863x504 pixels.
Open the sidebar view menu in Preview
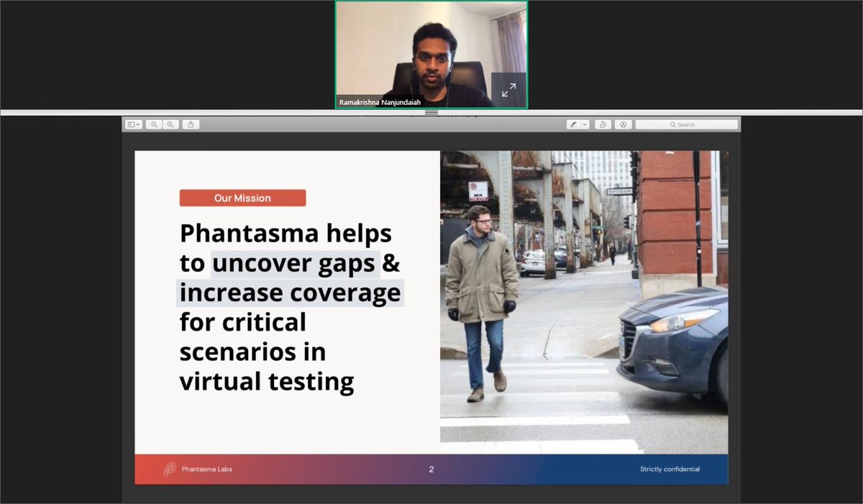pyautogui.click(x=134, y=124)
